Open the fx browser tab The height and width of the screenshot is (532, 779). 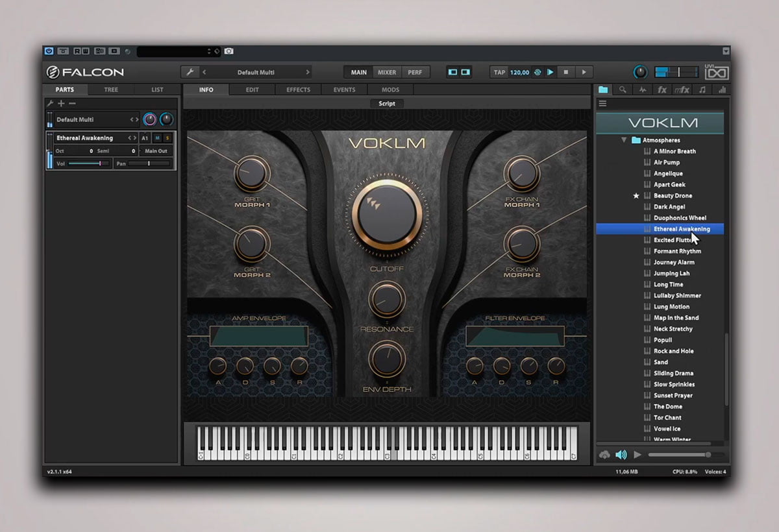[x=662, y=90]
